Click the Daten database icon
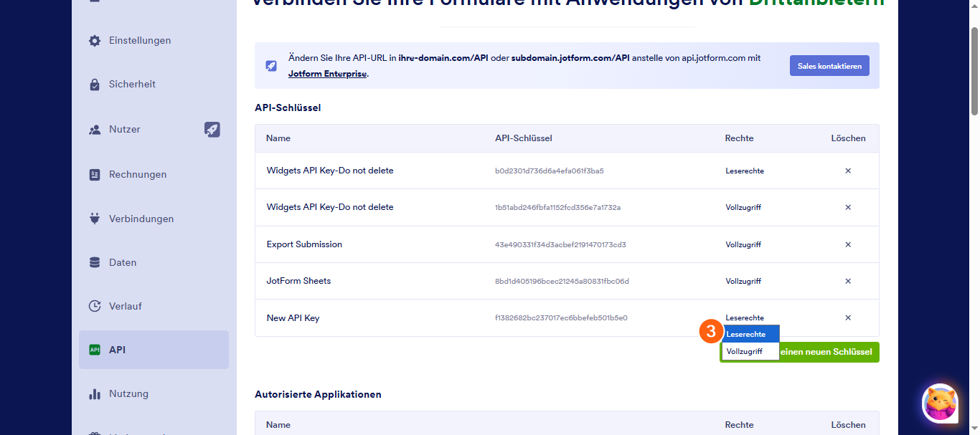Viewport: 980px width, 435px height. (95, 262)
